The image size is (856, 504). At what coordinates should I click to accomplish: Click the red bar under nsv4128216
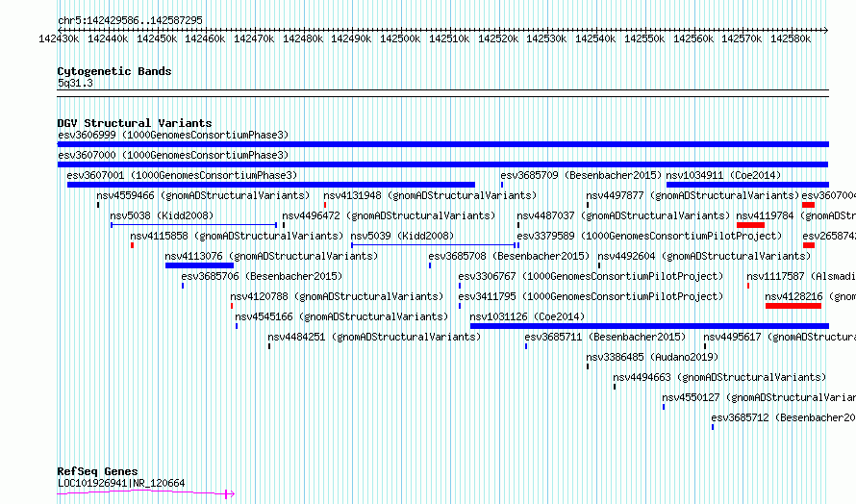click(793, 306)
